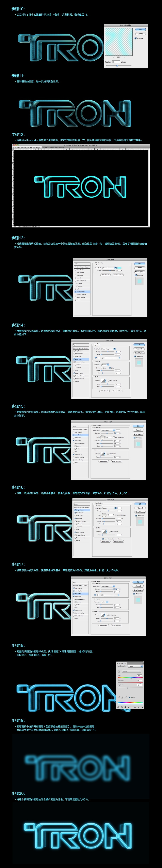Click the Radius input field showing 15

pos(116,62)
